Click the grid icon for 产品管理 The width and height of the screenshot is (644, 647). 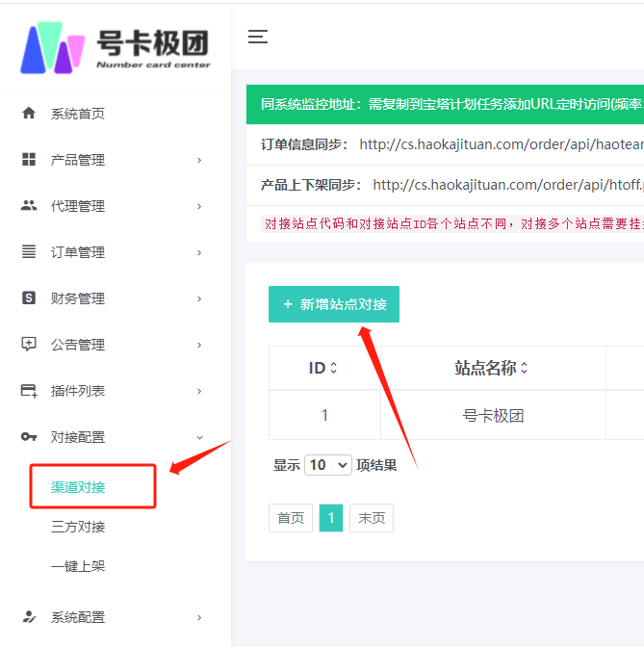point(29,160)
